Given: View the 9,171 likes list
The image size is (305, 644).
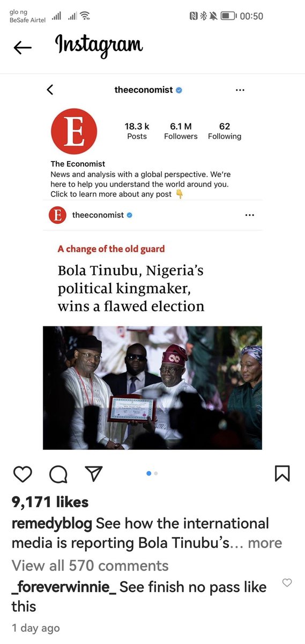Looking at the screenshot, I should (50, 502).
